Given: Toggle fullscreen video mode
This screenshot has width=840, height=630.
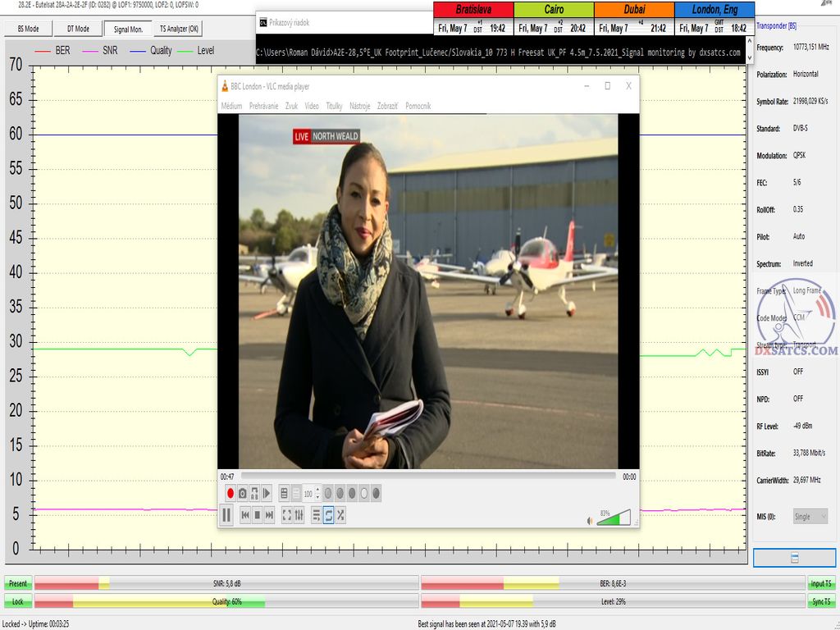Looking at the screenshot, I should [286, 515].
